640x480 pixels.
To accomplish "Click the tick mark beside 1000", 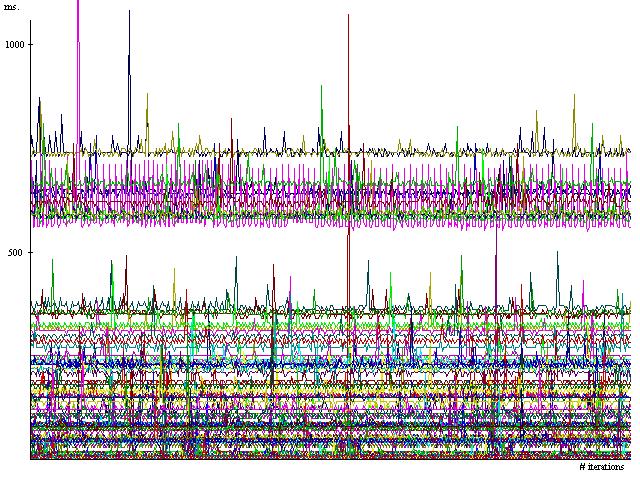I will pyautogui.click(x=30, y=44).
